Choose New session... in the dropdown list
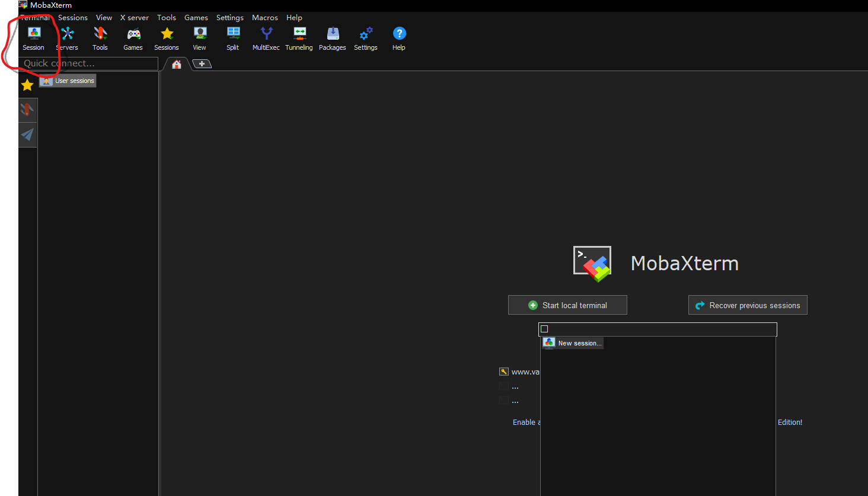 (573, 343)
